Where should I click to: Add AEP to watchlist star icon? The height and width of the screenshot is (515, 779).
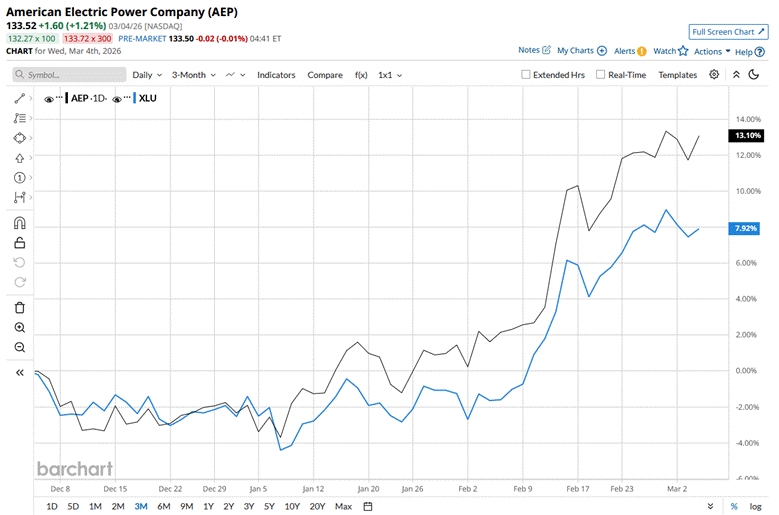[683, 51]
